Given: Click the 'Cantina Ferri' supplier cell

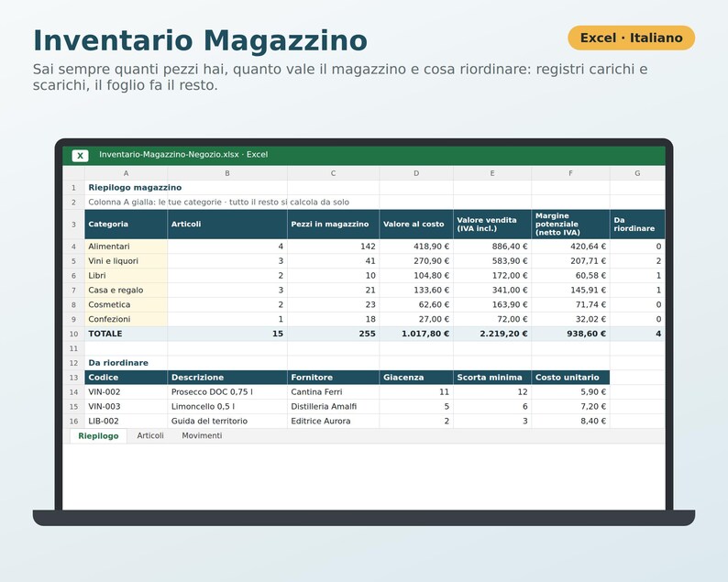Looking at the screenshot, I should [x=334, y=392].
